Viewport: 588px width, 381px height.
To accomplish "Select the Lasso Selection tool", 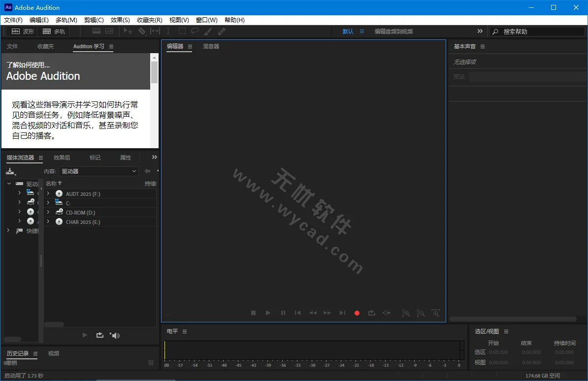I will point(195,31).
